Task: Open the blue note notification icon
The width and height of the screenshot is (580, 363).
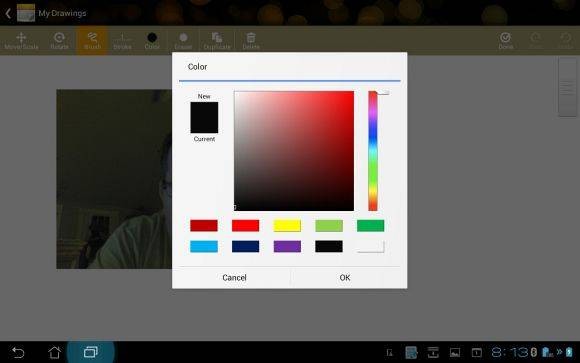Action: tap(411, 352)
